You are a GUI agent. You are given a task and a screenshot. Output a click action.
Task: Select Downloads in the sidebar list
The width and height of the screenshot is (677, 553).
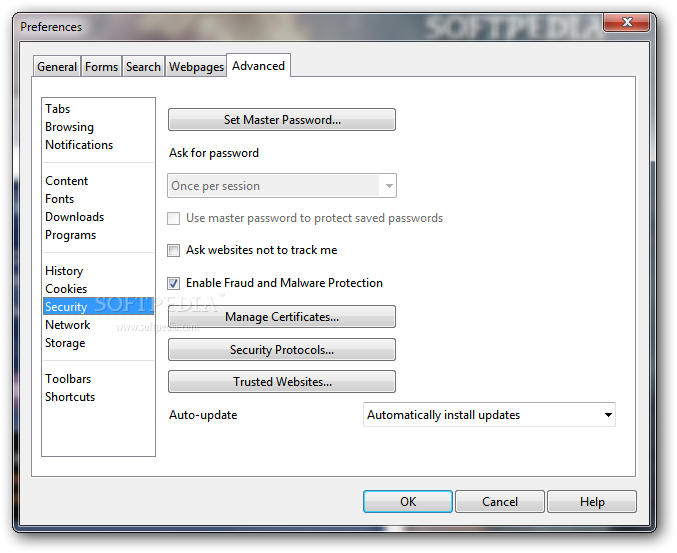coord(98,217)
